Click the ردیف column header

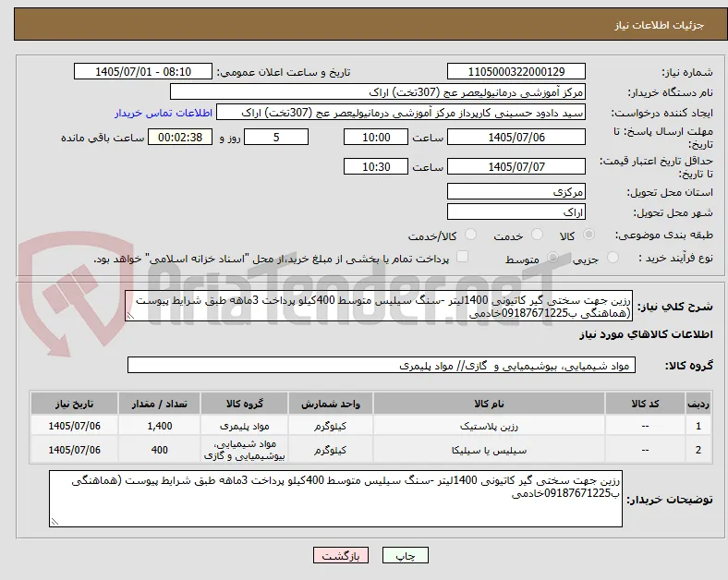(x=698, y=404)
